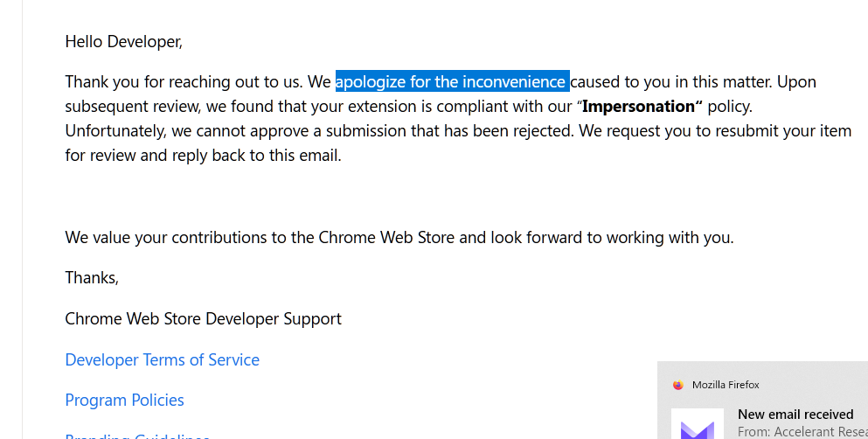The image size is (868, 439).
Task: Click the Hello Developer greeting line
Action: coord(124,41)
